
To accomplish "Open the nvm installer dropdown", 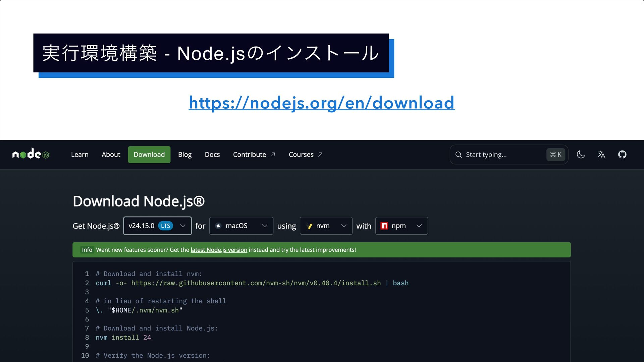I will 326,226.
